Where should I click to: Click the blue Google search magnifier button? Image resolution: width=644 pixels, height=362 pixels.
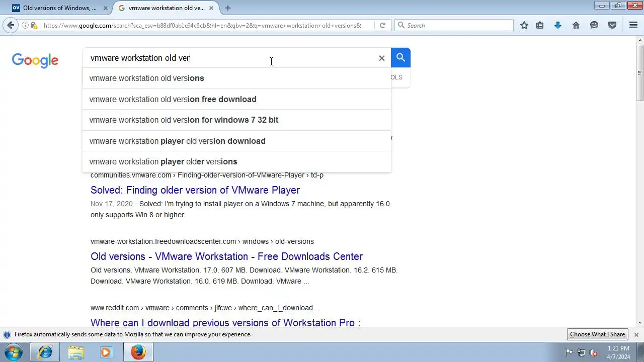pyautogui.click(x=400, y=58)
